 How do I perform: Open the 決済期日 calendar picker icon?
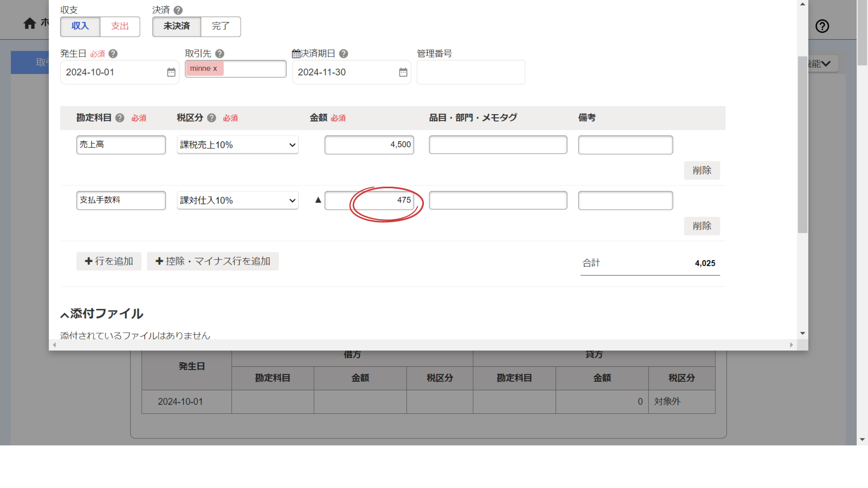(403, 72)
